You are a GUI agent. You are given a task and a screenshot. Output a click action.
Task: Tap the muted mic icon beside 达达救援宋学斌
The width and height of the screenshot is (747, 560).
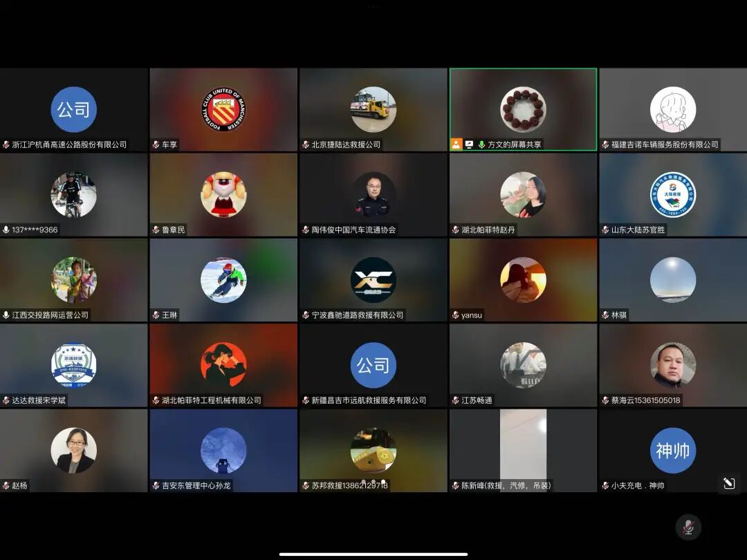tap(6, 400)
